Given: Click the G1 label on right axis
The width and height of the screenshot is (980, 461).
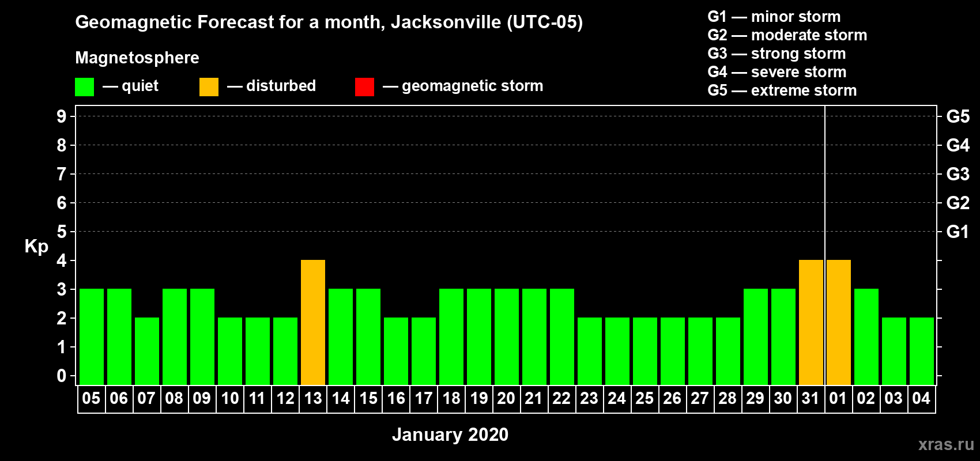Looking at the screenshot, I should tap(958, 232).
